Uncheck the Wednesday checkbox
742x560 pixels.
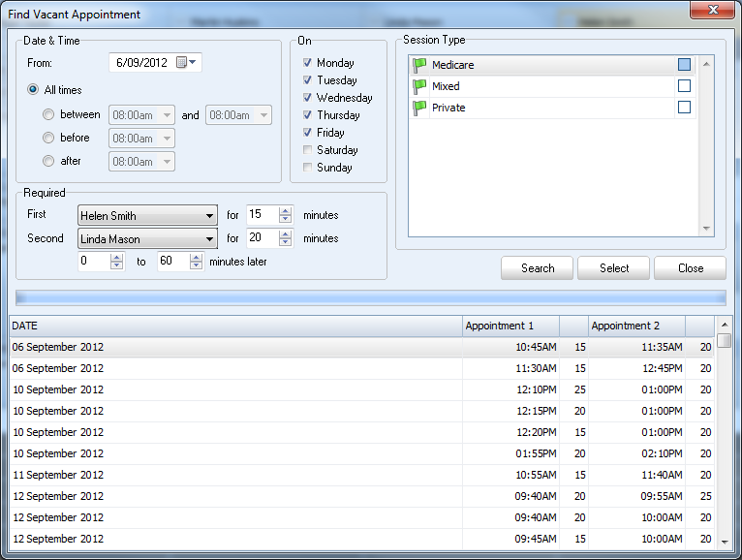[308, 98]
